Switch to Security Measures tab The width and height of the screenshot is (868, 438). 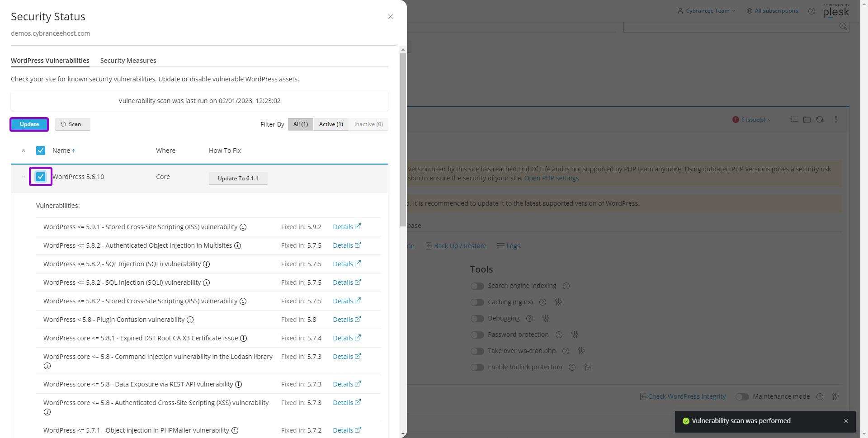(x=128, y=61)
